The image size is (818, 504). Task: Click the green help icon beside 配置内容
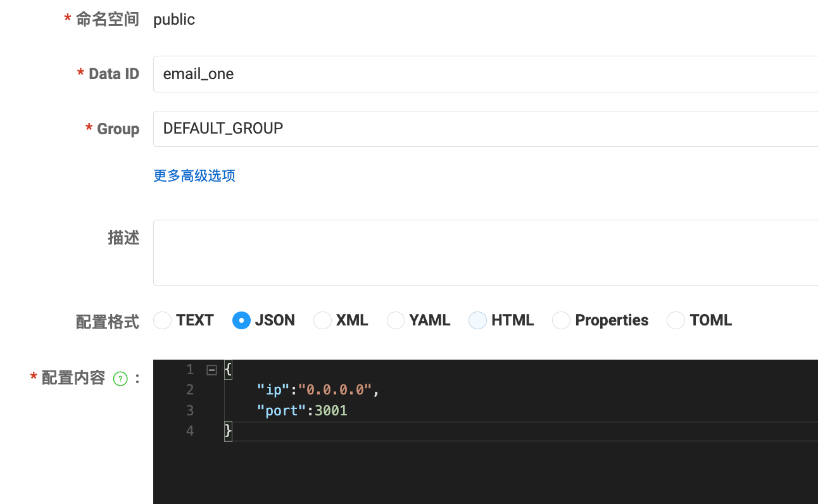coord(120,379)
